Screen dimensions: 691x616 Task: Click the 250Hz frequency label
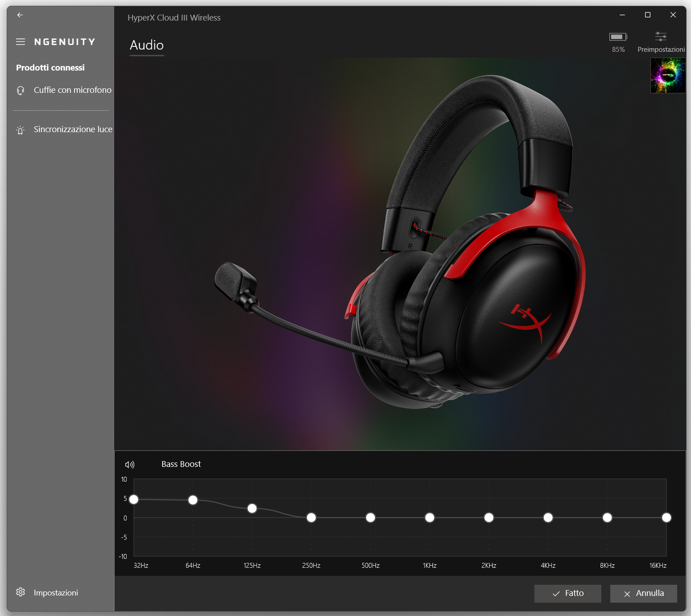(311, 566)
